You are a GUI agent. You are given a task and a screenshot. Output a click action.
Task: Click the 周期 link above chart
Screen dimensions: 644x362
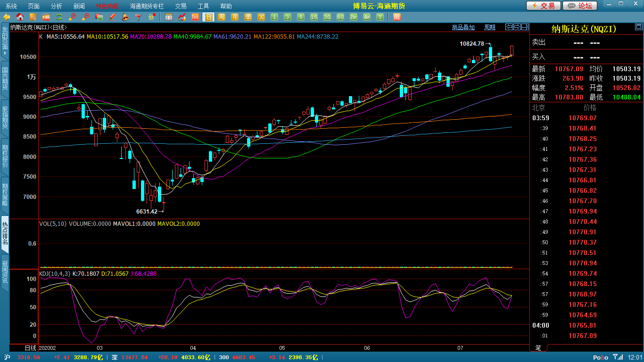point(490,27)
